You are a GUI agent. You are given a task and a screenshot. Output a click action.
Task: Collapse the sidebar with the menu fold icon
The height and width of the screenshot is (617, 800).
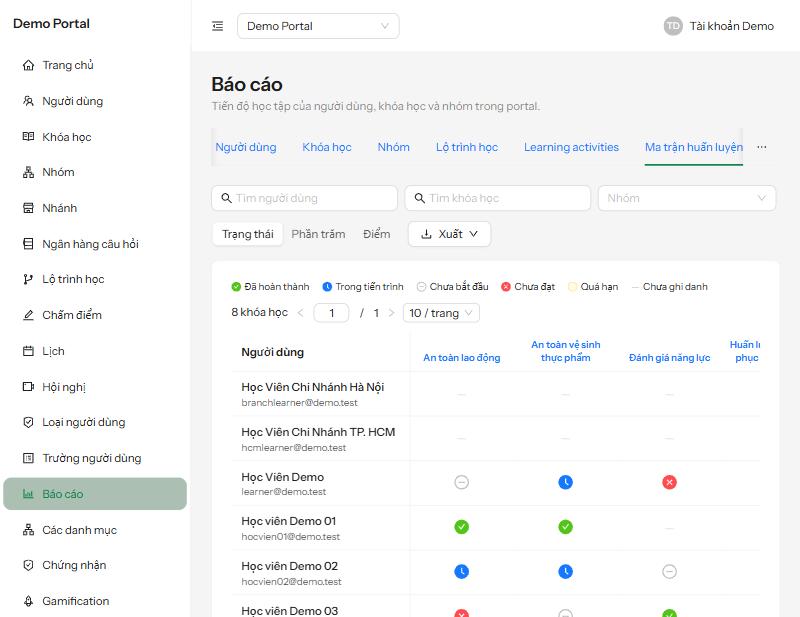[x=217, y=26]
